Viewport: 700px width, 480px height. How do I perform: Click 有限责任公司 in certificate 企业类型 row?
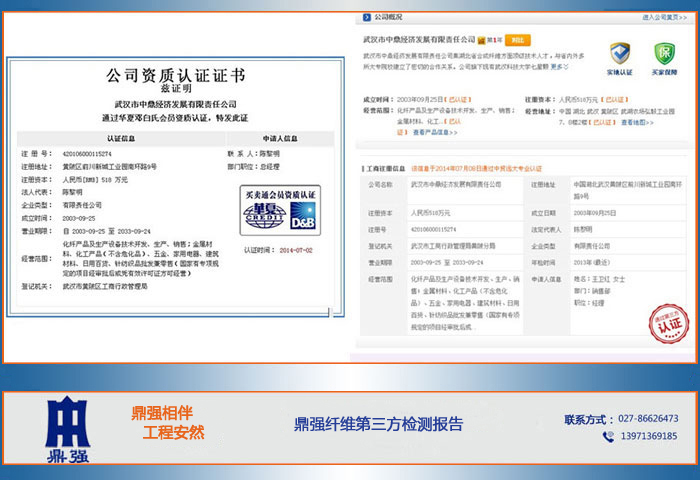(x=82, y=205)
